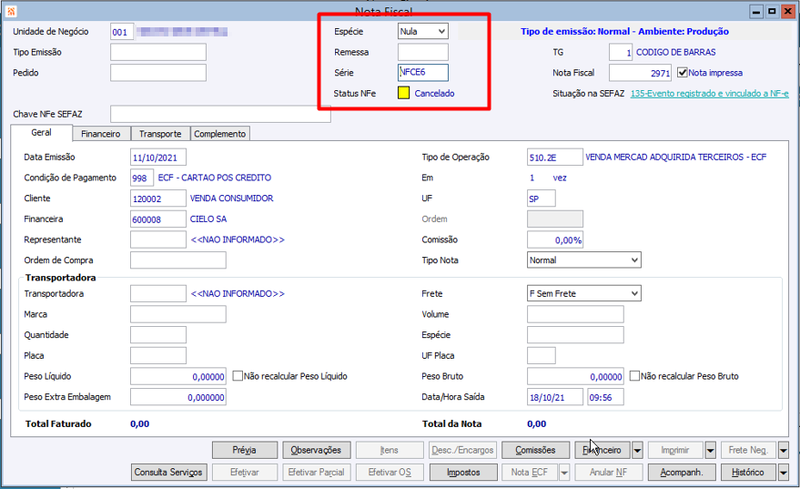Click the application icon in title bar
Screen dimensions: 800x489
(11, 11)
